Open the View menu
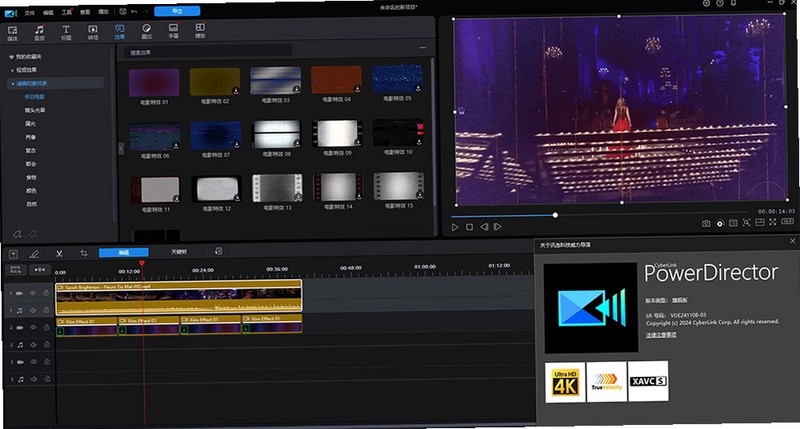The width and height of the screenshot is (800, 429). [x=85, y=12]
